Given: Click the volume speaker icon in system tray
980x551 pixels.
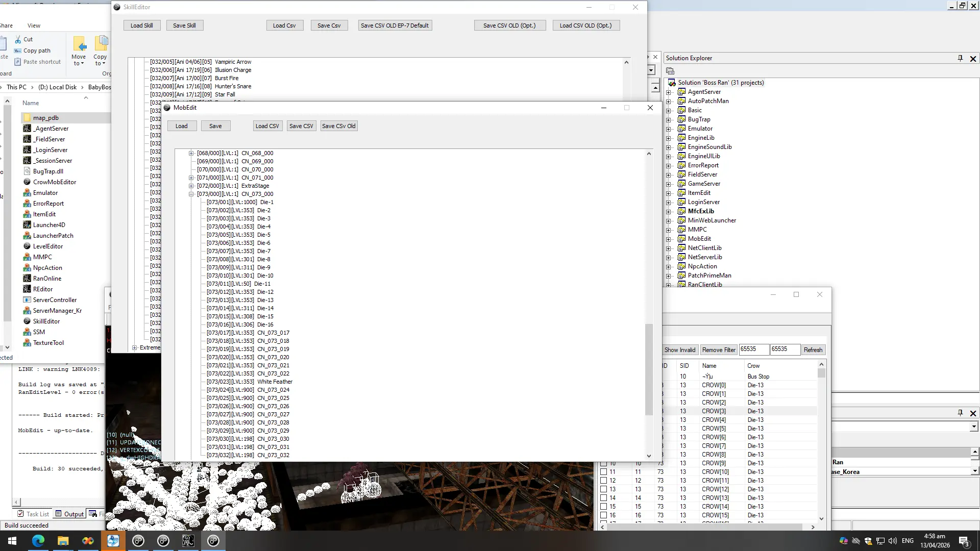Looking at the screenshot, I should point(893,541).
